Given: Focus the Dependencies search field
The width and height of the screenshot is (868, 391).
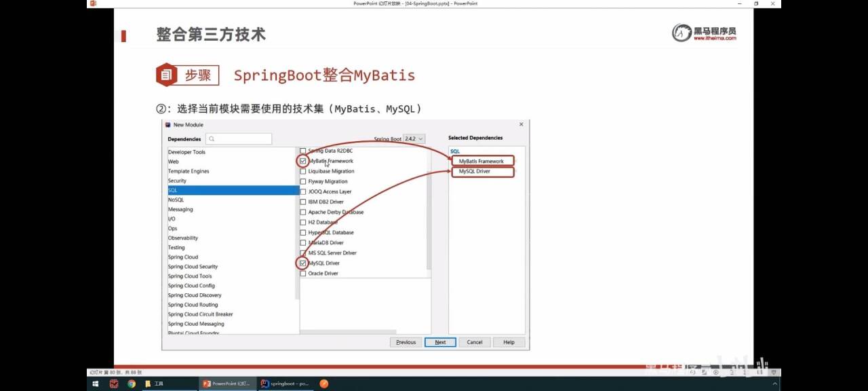Looking at the screenshot, I should click(239, 139).
